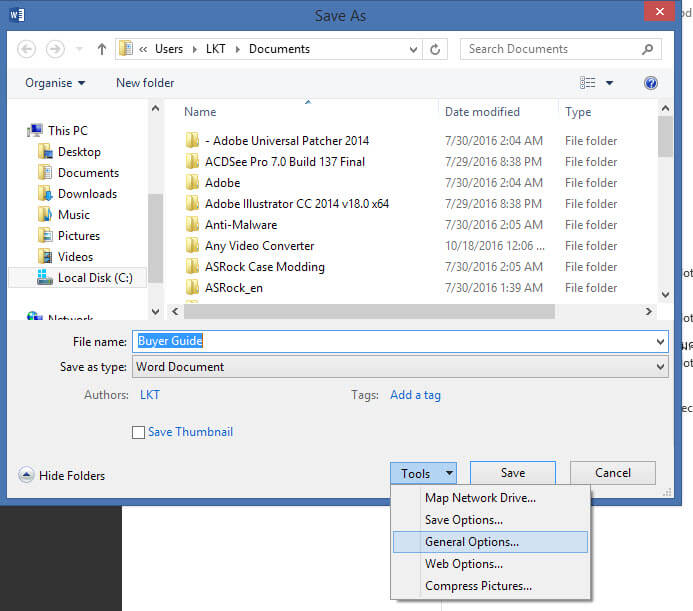Click Add a tag link
Image resolution: width=693 pixels, height=611 pixels.
(415, 395)
